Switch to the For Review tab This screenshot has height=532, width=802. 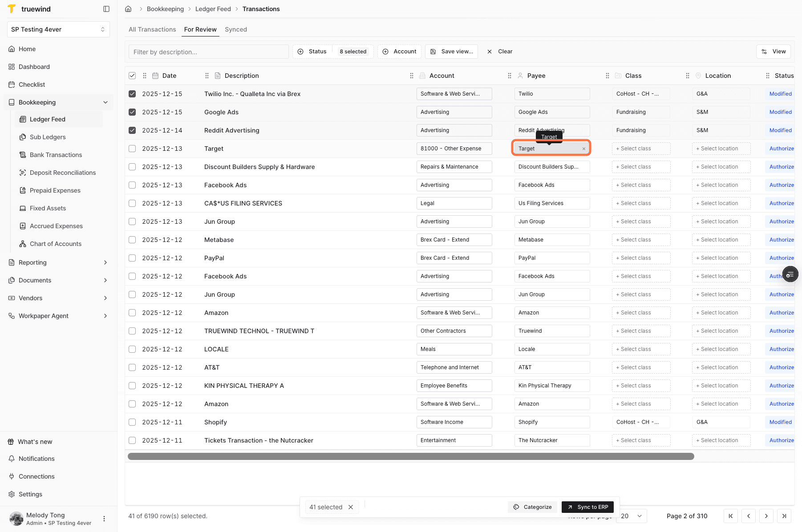click(x=200, y=29)
